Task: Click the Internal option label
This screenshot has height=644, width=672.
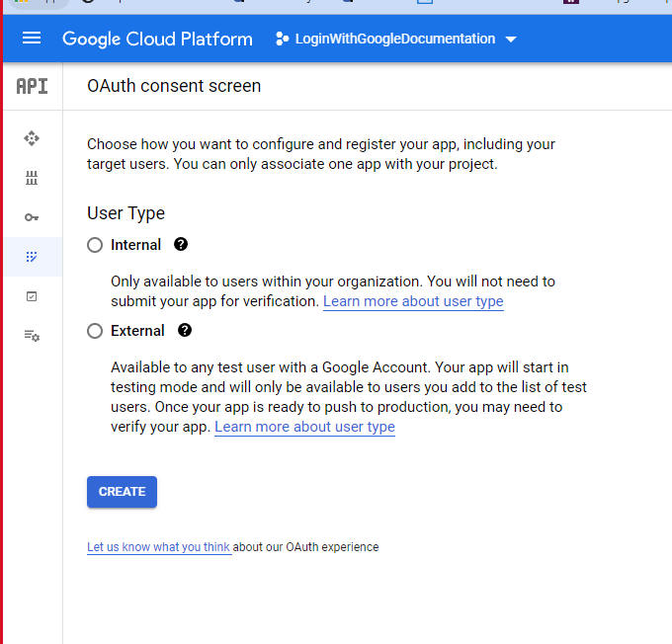Action: pyautogui.click(x=135, y=245)
